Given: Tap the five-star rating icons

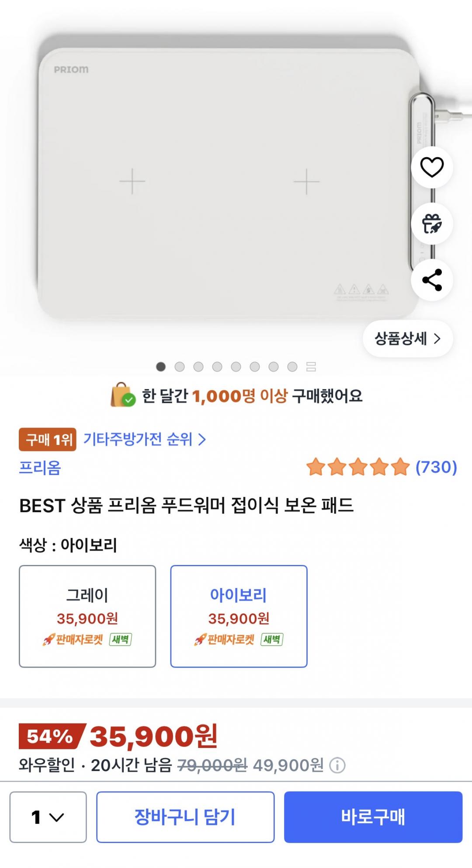Looking at the screenshot, I should 358,467.
